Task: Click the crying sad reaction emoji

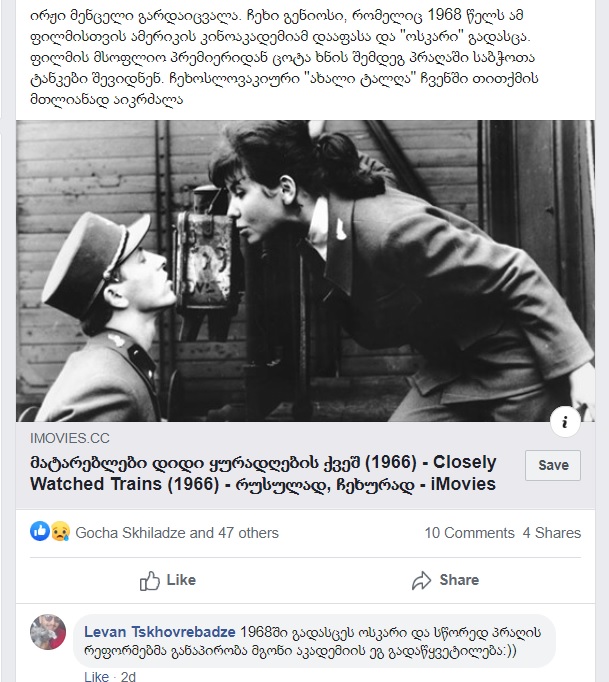Action: (x=60, y=532)
